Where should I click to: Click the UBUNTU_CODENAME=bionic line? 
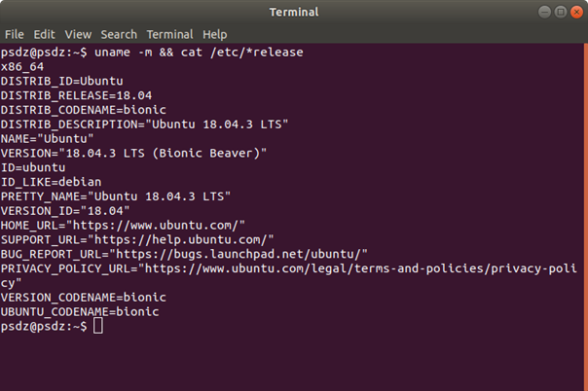(x=80, y=311)
